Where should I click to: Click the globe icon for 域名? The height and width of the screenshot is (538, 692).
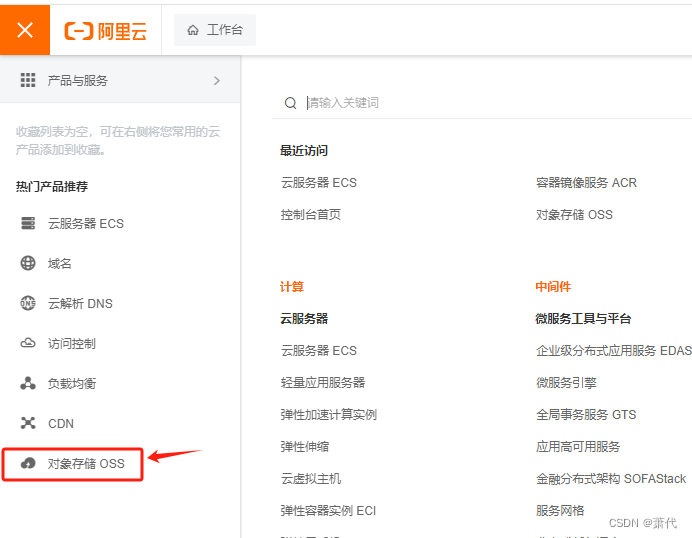click(x=28, y=263)
